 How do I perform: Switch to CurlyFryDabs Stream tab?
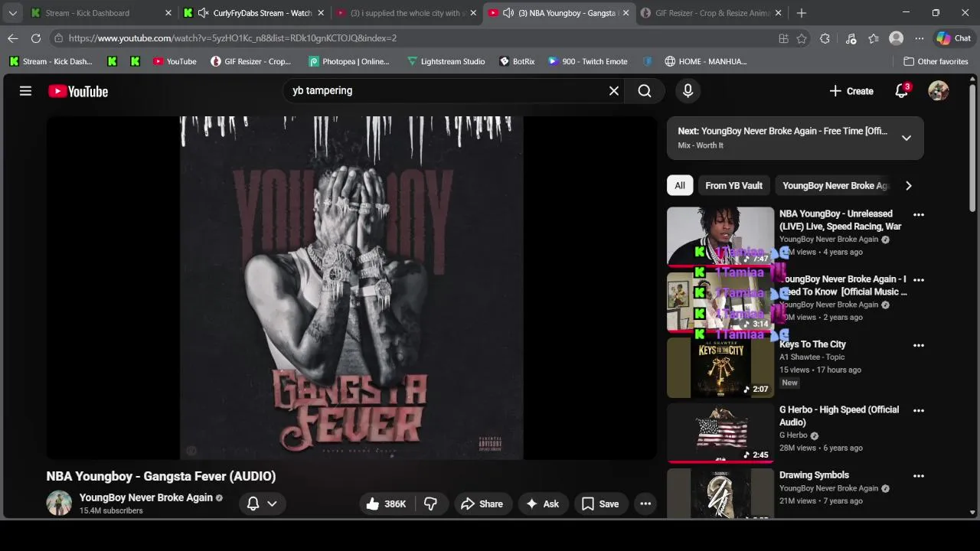pyautogui.click(x=254, y=13)
